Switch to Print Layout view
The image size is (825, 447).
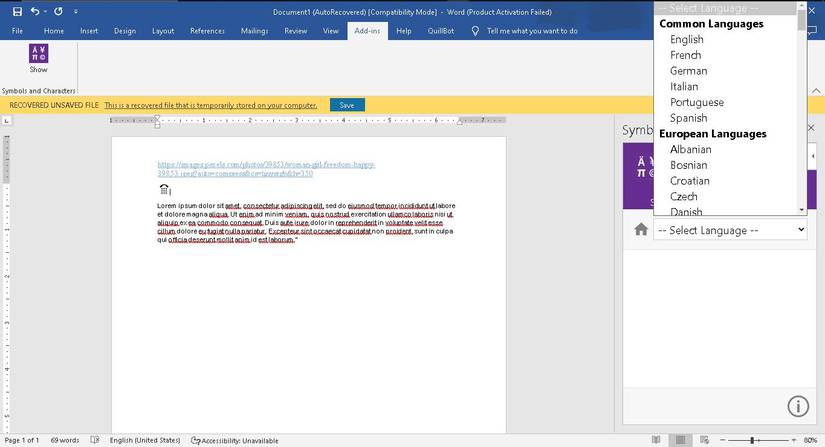[x=680, y=440]
